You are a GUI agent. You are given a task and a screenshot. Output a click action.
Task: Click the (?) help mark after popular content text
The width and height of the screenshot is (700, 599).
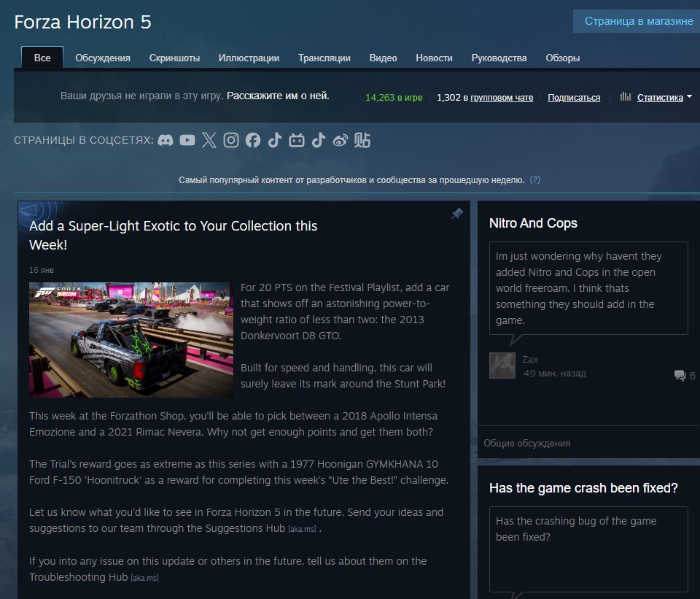point(534,179)
